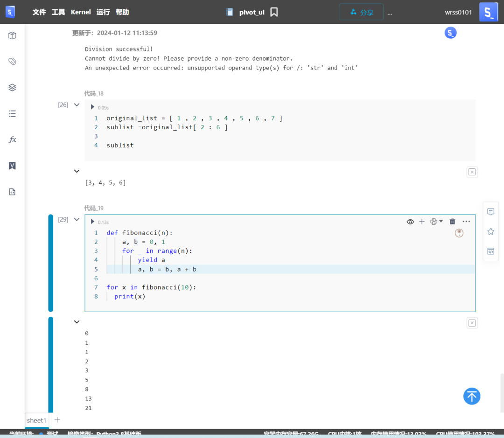This screenshot has height=438, width=504.
Task: Click the line 'sublist =original_list[ 2 : 6 ]'
Action: (x=167, y=127)
